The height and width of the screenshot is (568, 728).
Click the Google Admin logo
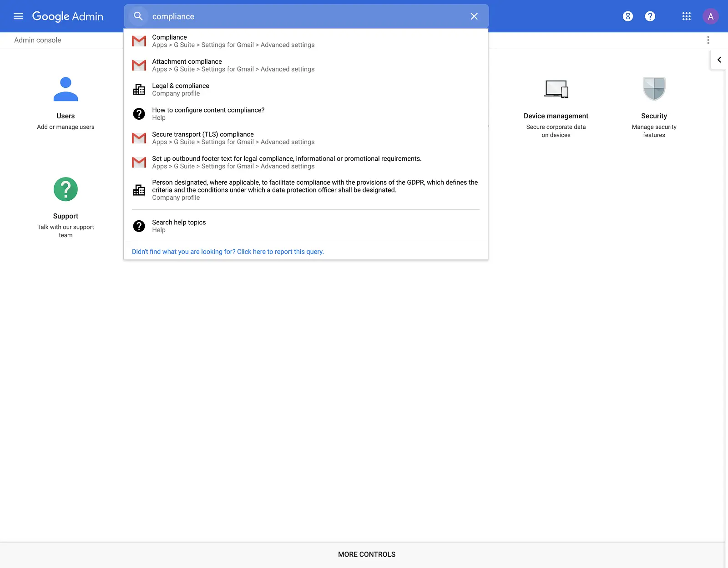(68, 16)
